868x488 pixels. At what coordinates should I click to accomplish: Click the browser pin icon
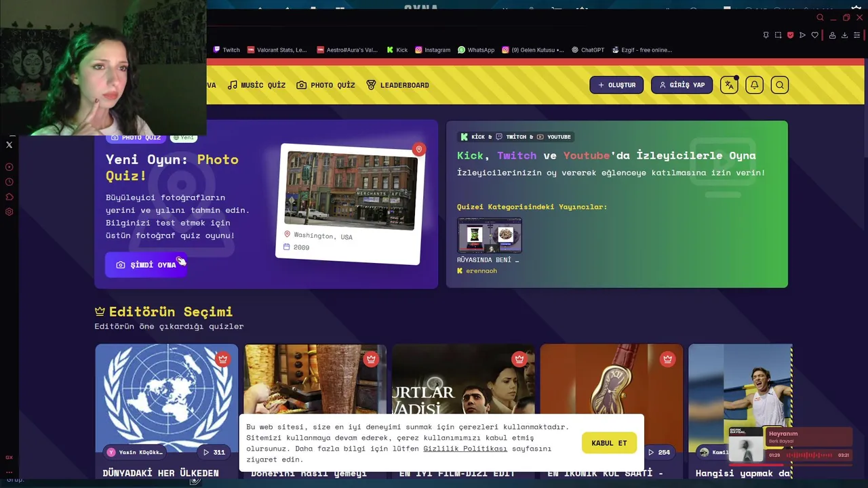[766, 35]
